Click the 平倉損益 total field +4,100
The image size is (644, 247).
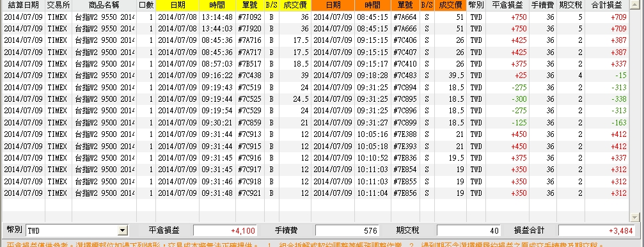click(x=225, y=230)
